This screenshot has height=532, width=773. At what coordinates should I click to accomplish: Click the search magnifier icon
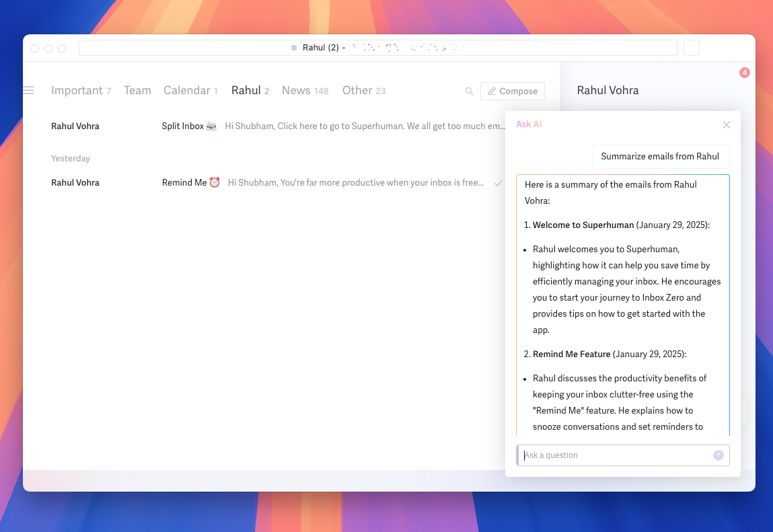469,91
